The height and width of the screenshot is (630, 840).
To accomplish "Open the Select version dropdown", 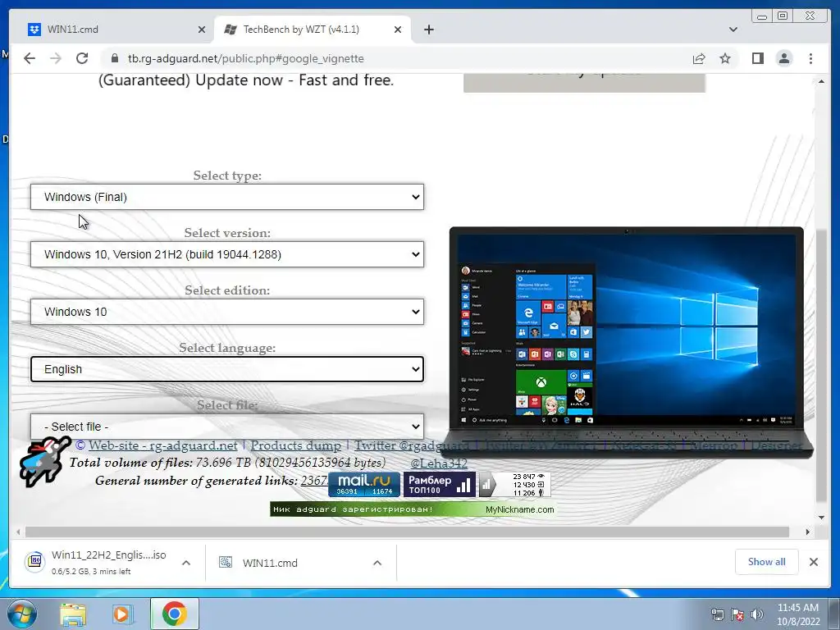I will [x=227, y=254].
